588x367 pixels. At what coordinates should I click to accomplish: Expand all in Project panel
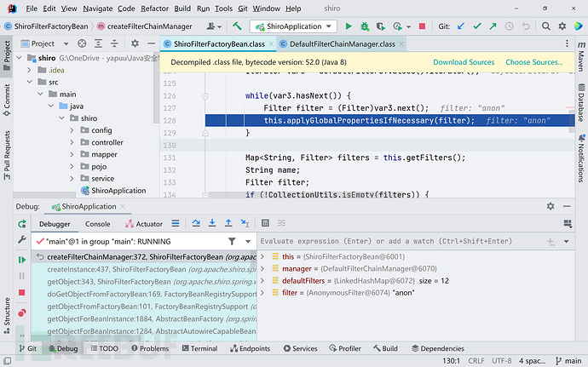pyautogui.click(x=98, y=44)
